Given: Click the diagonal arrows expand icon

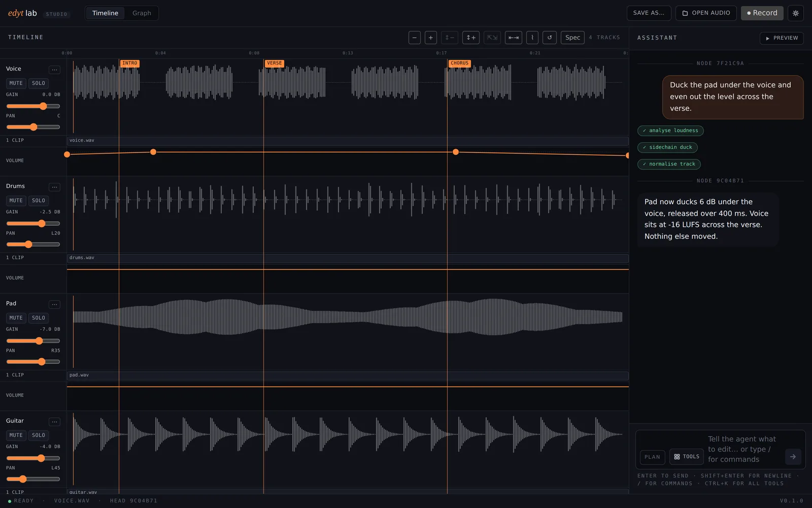Looking at the screenshot, I should click(492, 38).
